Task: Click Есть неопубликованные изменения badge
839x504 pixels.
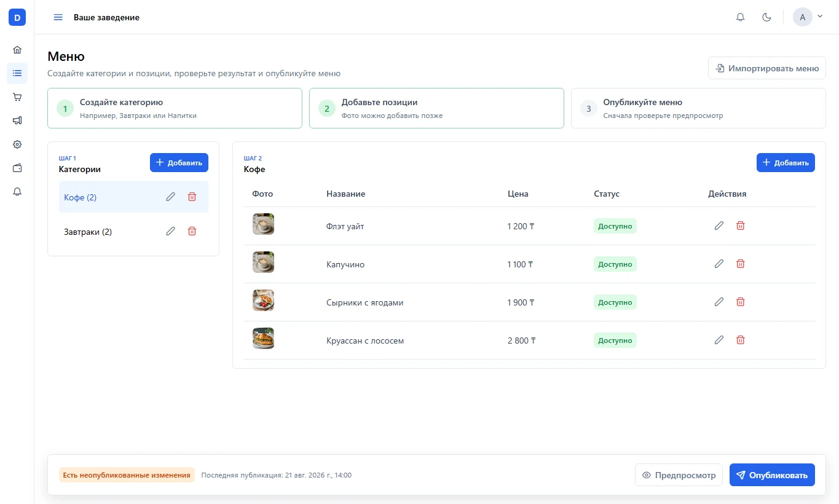Action: coord(127,475)
